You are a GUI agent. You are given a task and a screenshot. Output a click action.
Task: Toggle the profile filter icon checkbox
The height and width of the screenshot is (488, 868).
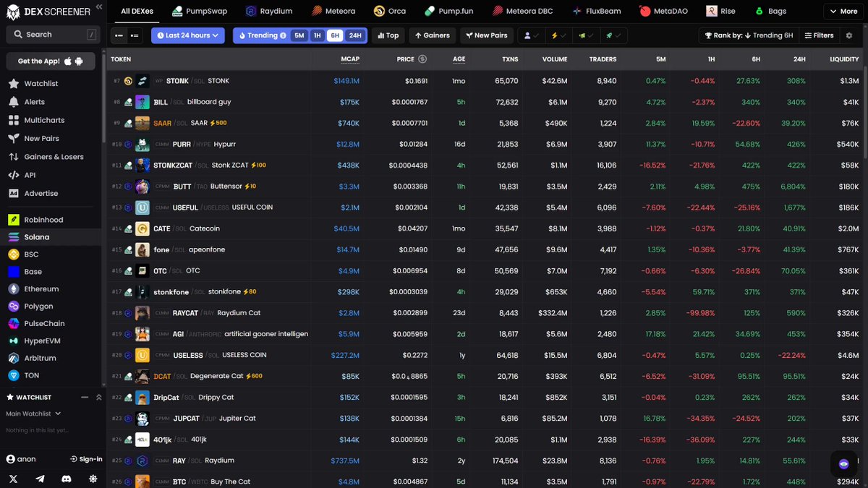[531, 35]
